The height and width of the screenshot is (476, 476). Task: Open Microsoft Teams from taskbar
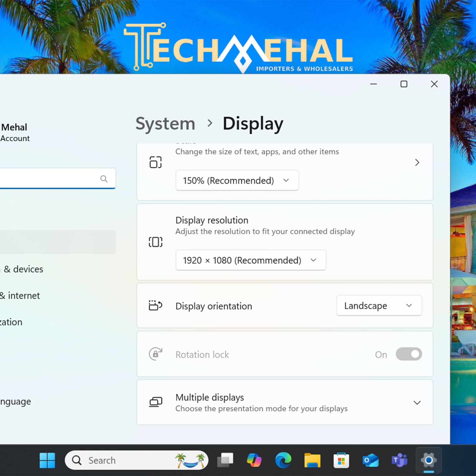coord(399,460)
